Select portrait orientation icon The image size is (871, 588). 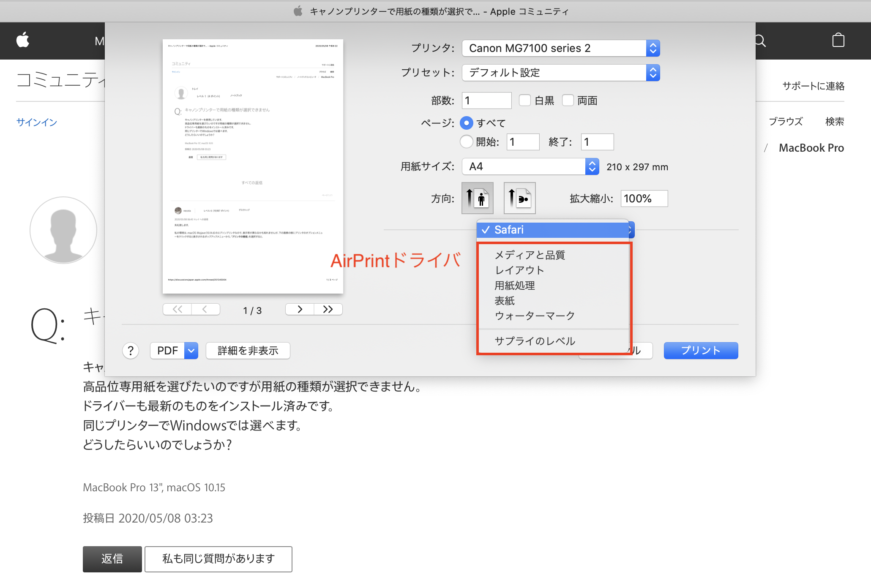point(477,198)
